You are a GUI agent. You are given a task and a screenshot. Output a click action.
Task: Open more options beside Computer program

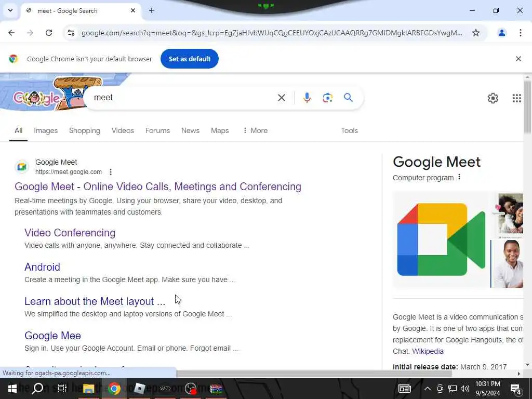pos(459,177)
